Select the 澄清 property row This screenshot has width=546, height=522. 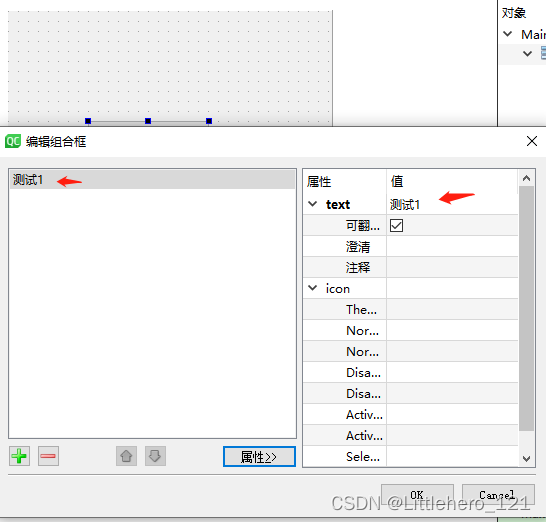click(x=410, y=247)
